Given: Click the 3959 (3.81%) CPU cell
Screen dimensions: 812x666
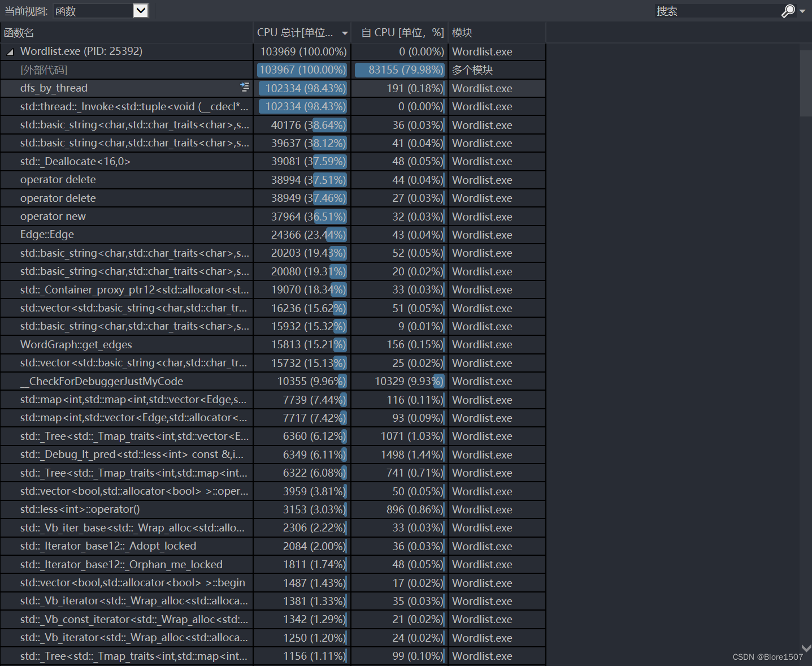Looking at the screenshot, I should click(x=303, y=491).
